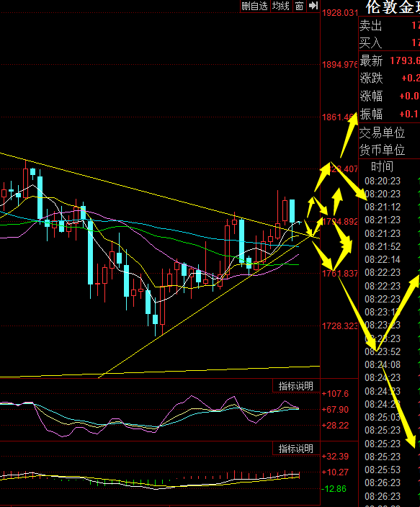Toggle the 窗 window button
Screen dimensions: 420x507
click(299, 6)
